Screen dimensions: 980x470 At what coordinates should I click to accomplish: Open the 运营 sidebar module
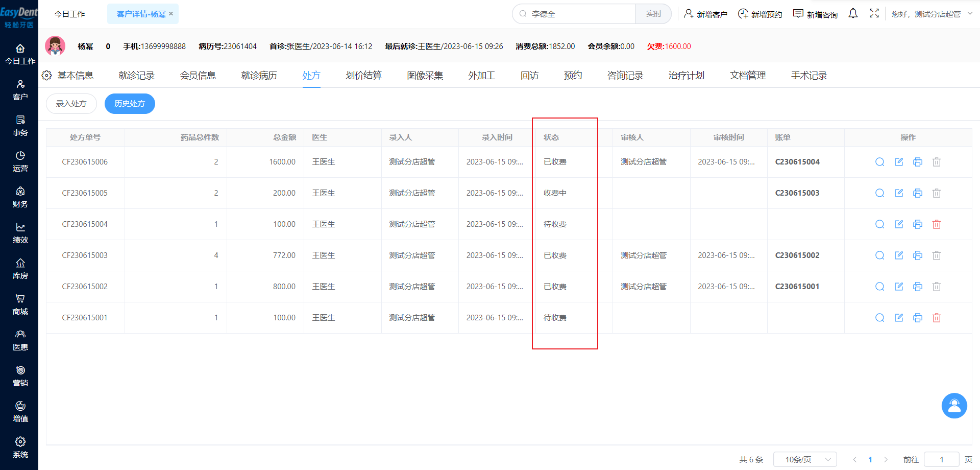coord(20,162)
